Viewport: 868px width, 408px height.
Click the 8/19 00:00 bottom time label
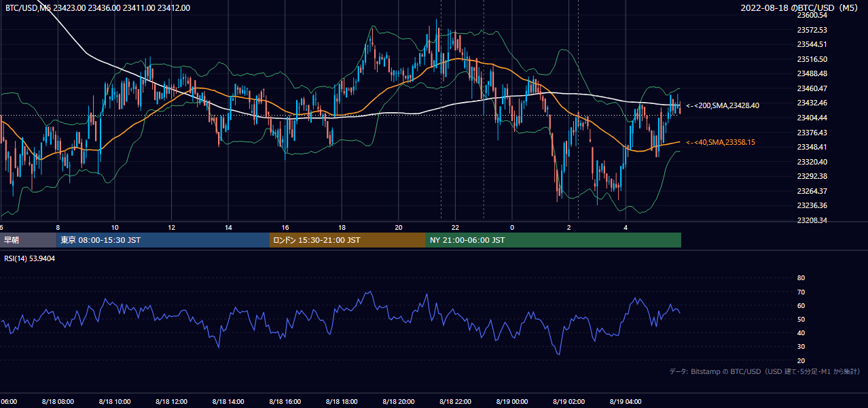click(x=512, y=402)
